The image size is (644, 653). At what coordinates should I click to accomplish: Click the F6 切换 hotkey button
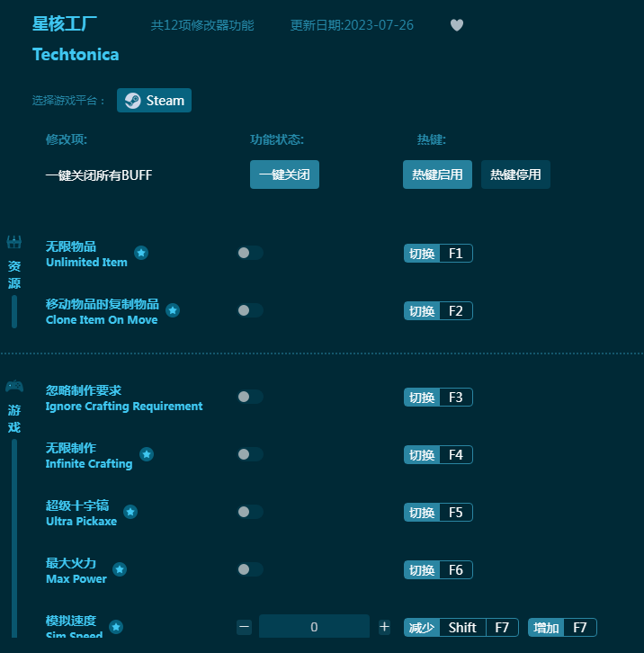438,569
